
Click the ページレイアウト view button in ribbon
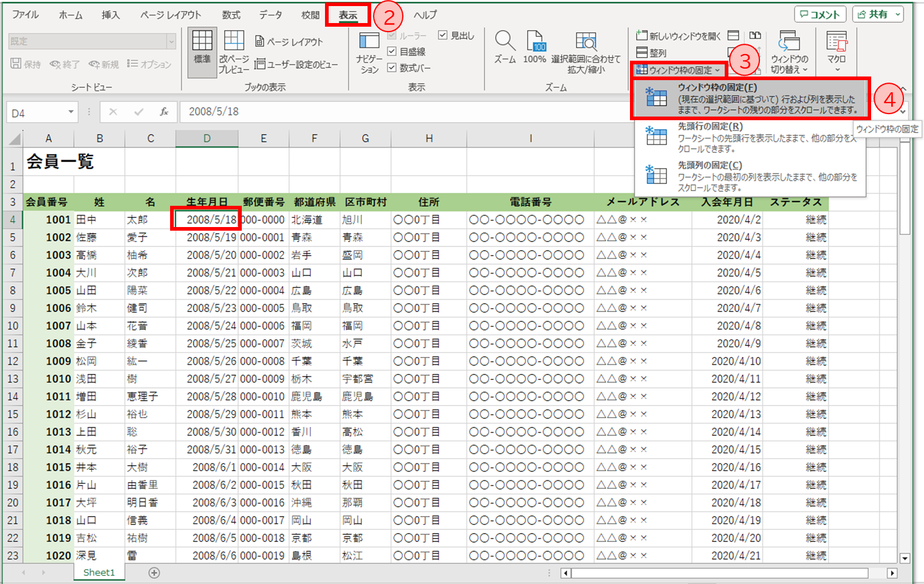pos(289,42)
